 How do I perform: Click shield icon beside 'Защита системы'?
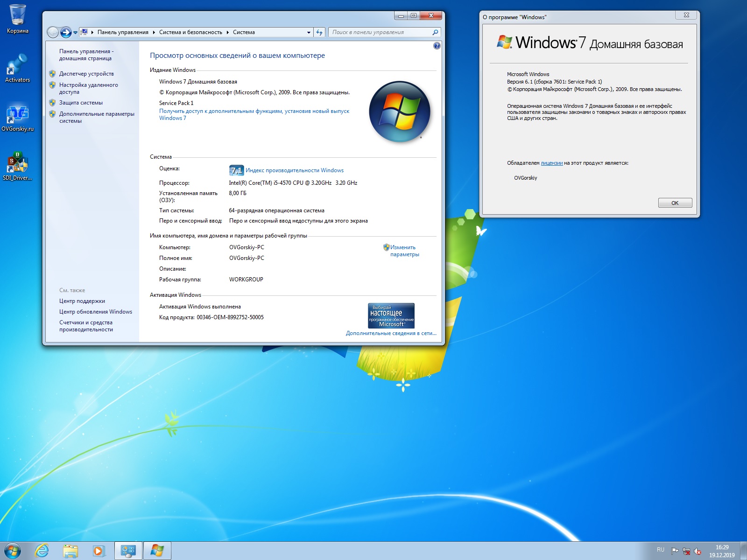click(52, 103)
